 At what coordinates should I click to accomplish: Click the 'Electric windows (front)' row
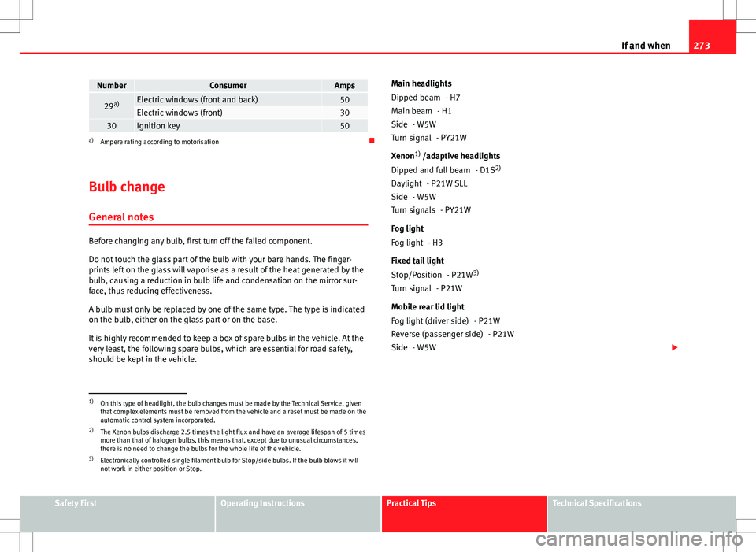228,113
